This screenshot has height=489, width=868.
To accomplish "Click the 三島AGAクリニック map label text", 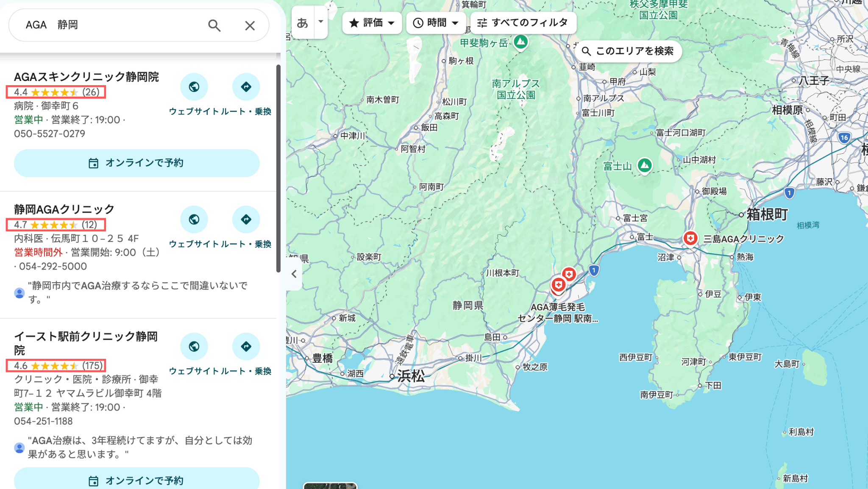I will point(744,239).
